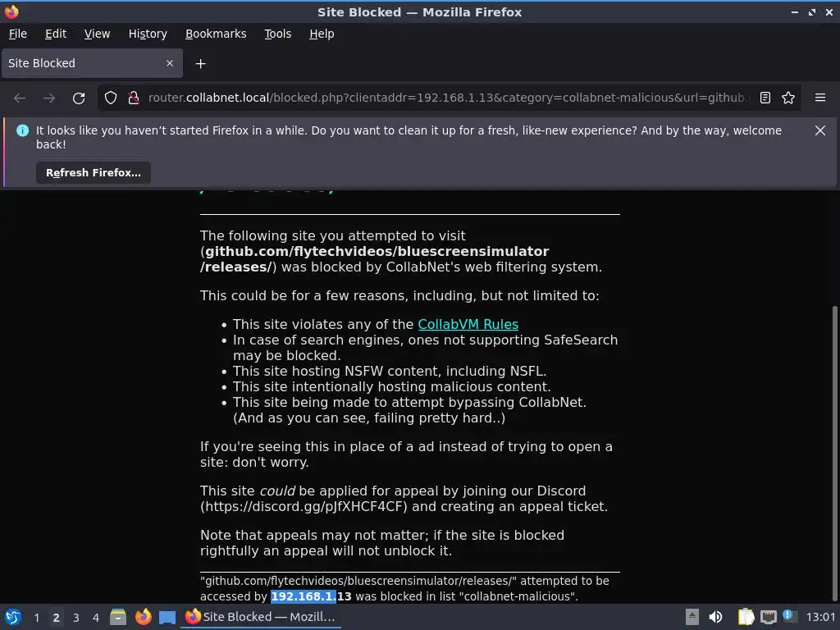
Task: Open the CollabVM Rules link
Action: [468, 325]
